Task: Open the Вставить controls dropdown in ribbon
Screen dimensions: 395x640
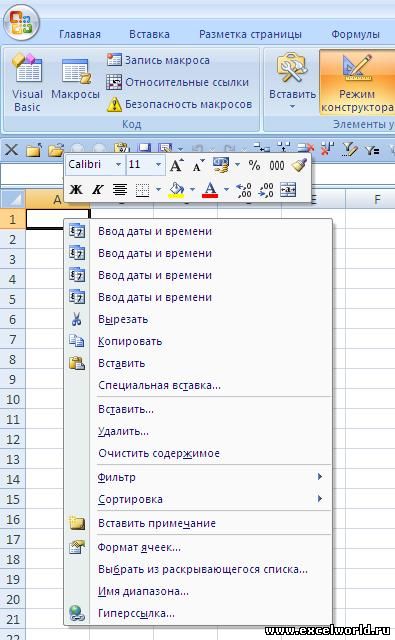Action: (x=292, y=83)
